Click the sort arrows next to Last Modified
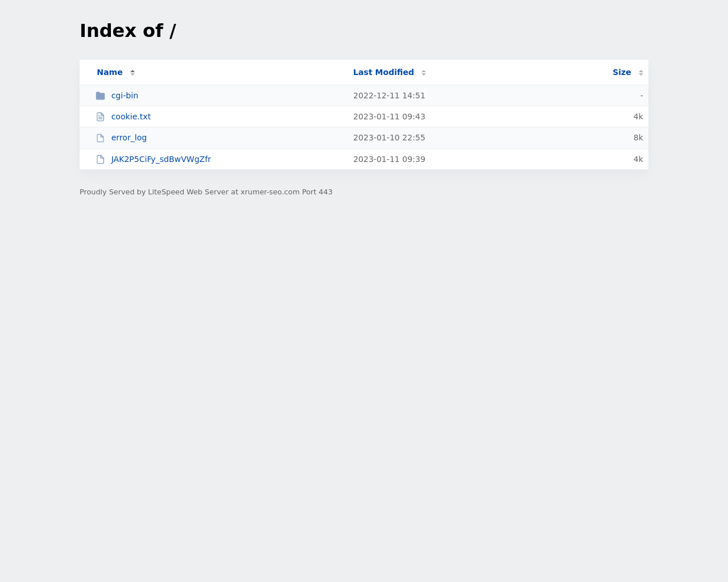Viewport: 728px width, 582px height. click(424, 72)
